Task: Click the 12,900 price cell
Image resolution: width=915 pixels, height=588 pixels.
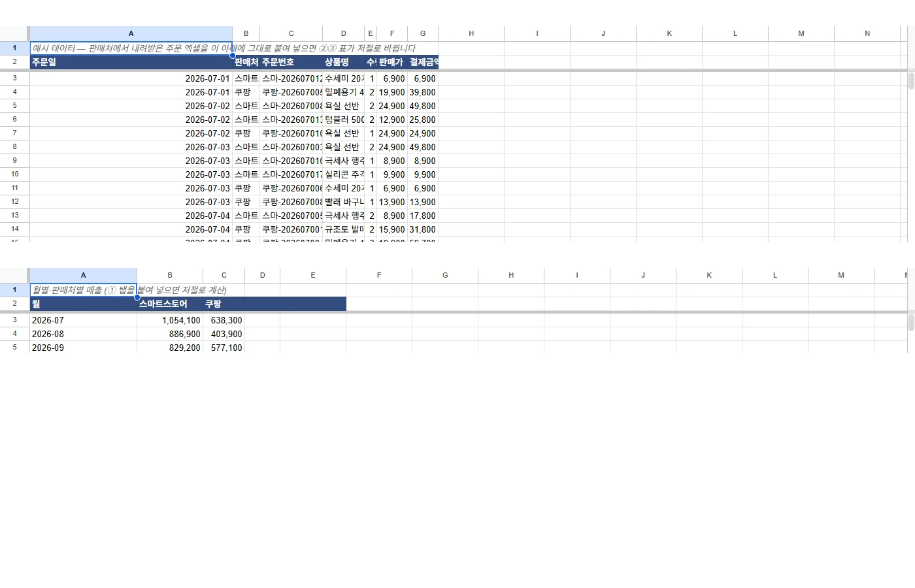Action: [x=392, y=120]
